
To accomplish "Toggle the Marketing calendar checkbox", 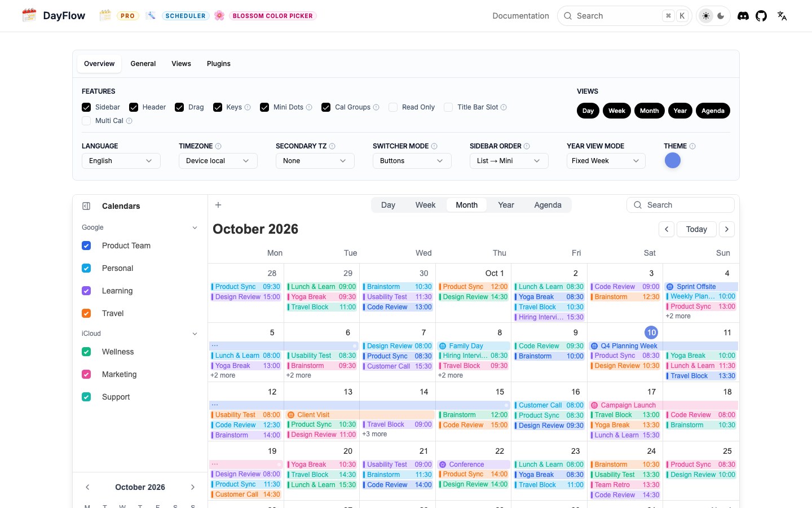I will 86,374.
